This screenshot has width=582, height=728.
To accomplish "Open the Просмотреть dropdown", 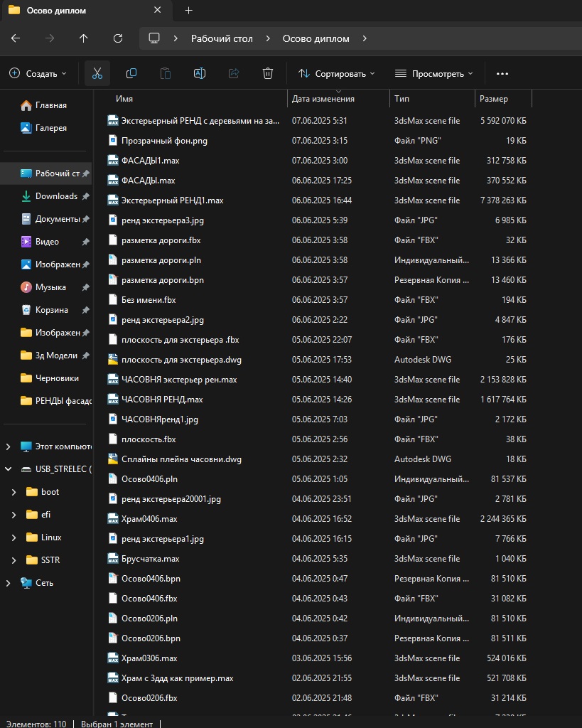I will click(x=434, y=73).
